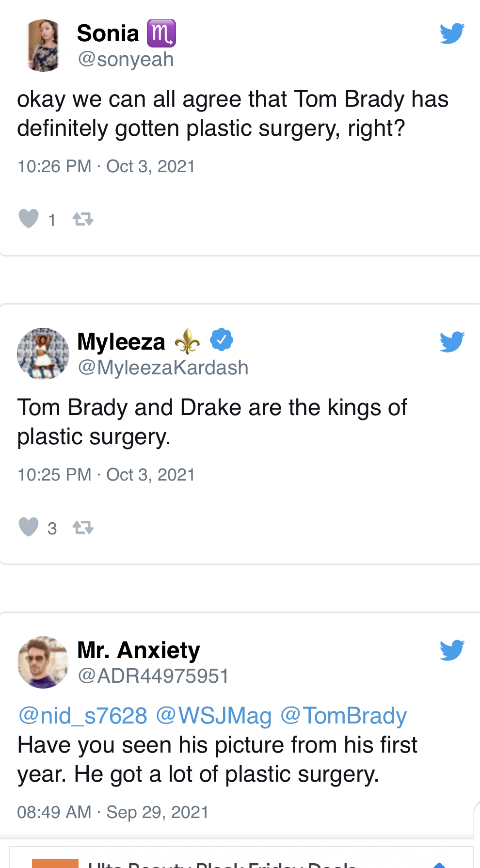Open Mr. Anxiety's profile photo
Viewport: 480px width, 868px height.
43,662
